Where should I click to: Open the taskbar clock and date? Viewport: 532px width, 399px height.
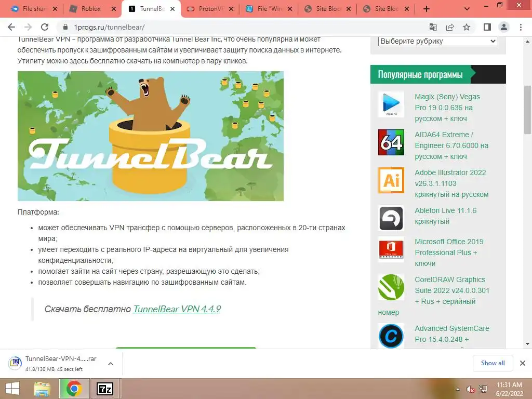click(x=509, y=389)
